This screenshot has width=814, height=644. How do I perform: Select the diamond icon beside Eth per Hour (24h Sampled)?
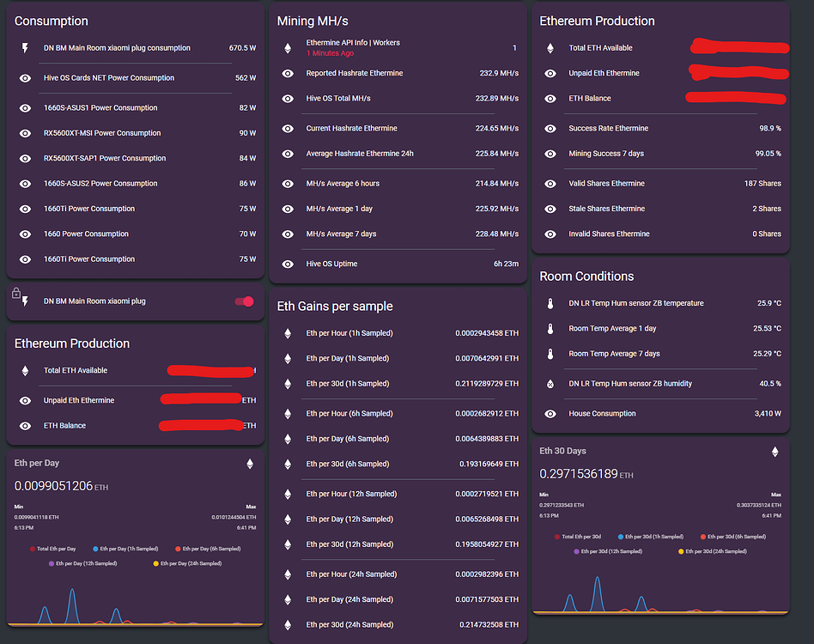coord(287,574)
